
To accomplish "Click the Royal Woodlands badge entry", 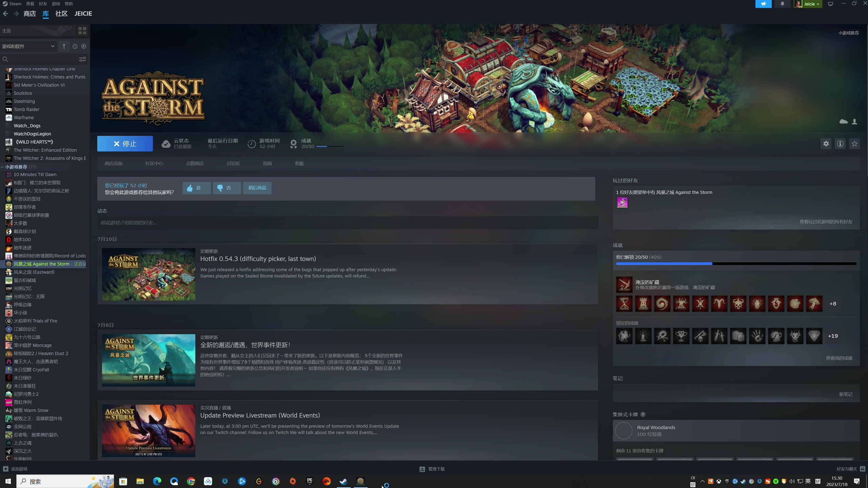I will click(x=736, y=431).
